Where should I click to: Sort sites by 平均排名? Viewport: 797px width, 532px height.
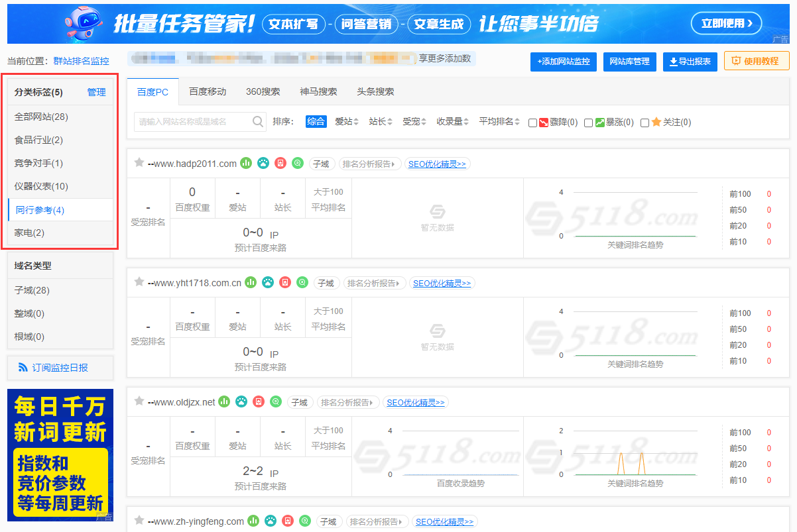point(500,122)
